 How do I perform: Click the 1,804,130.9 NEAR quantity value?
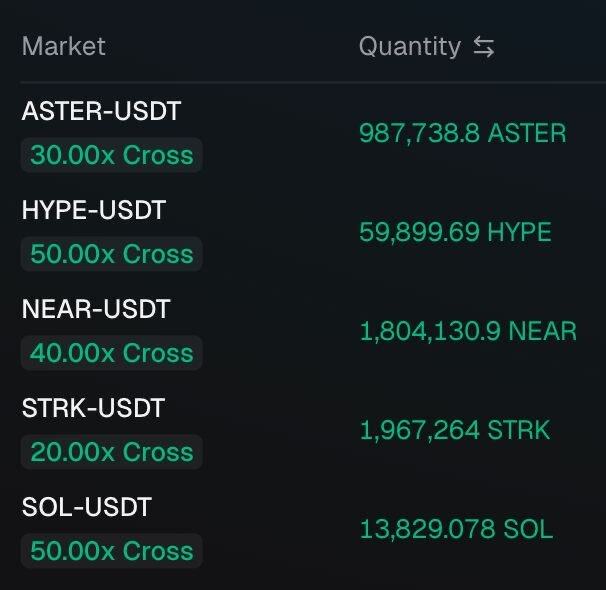pos(468,331)
